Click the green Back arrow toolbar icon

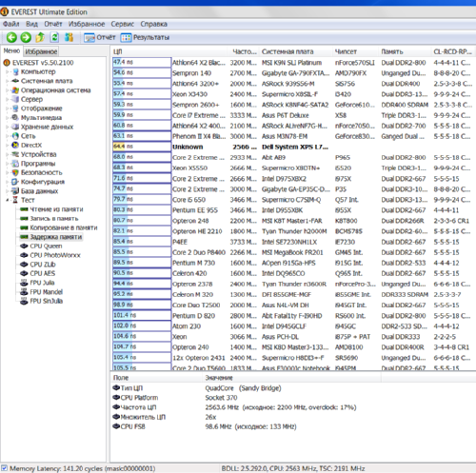point(11,37)
